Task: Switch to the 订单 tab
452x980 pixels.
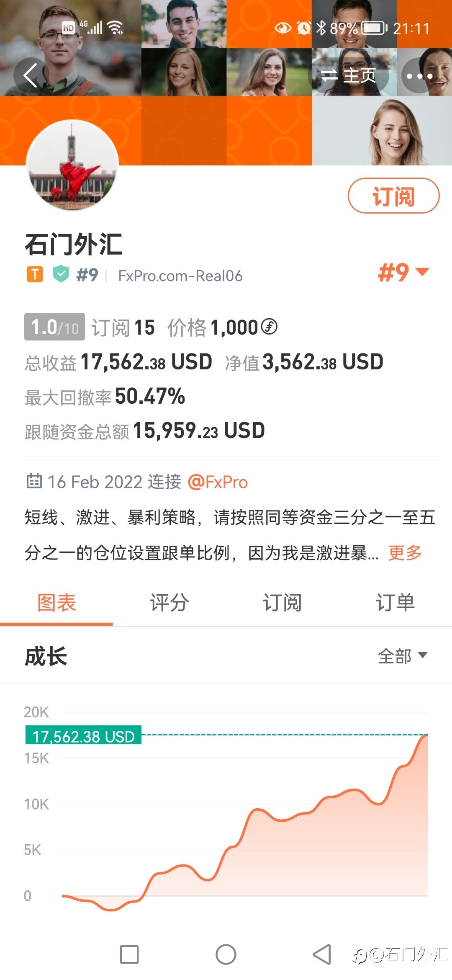Action: 395,603
